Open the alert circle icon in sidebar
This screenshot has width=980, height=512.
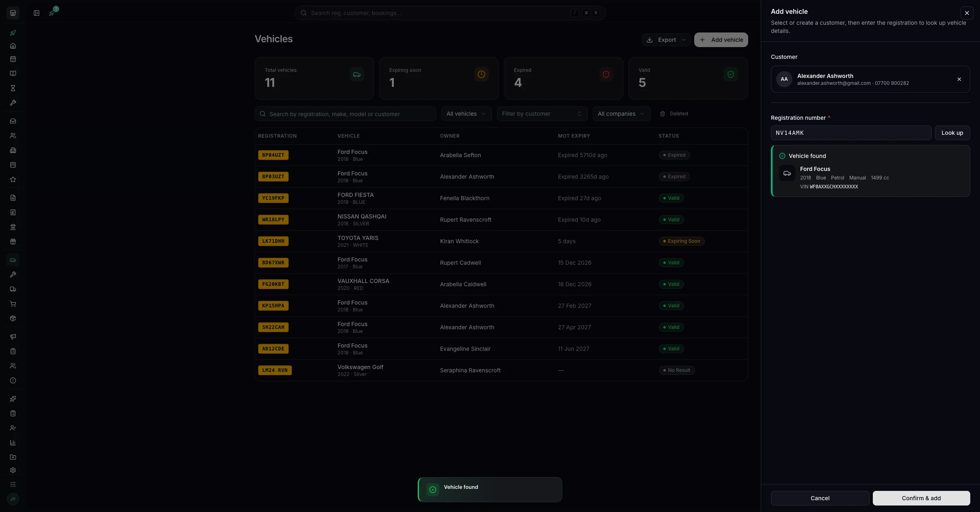(x=13, y=380)
